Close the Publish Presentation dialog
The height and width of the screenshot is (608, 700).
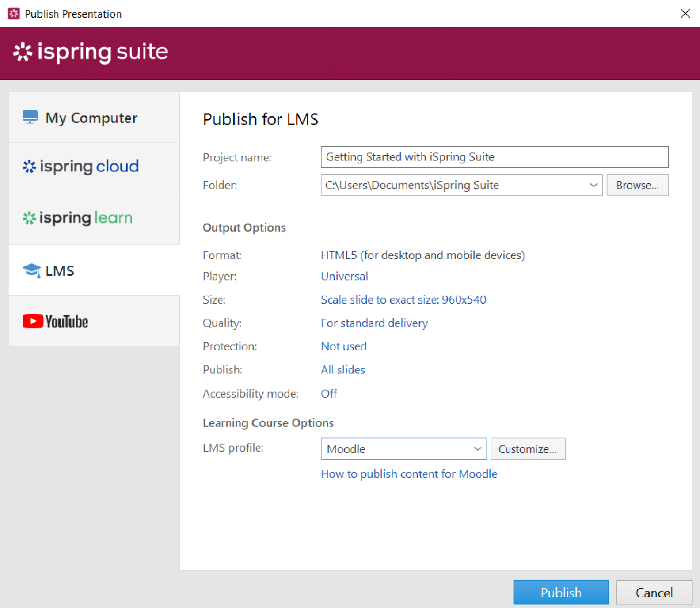(685, 14)
